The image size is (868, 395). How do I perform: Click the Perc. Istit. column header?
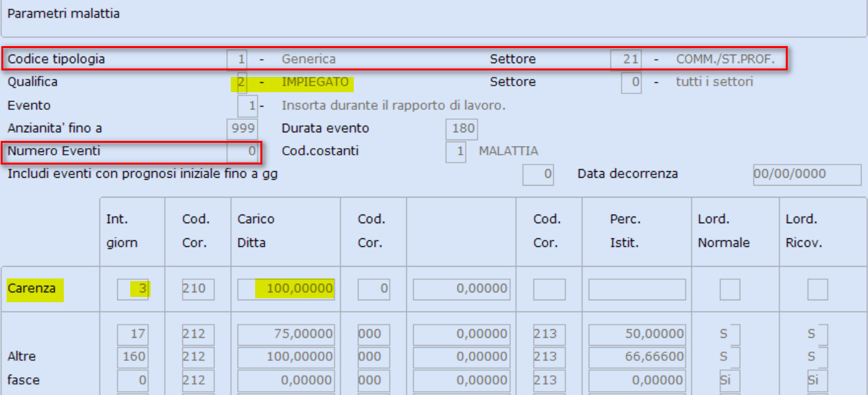625,230
